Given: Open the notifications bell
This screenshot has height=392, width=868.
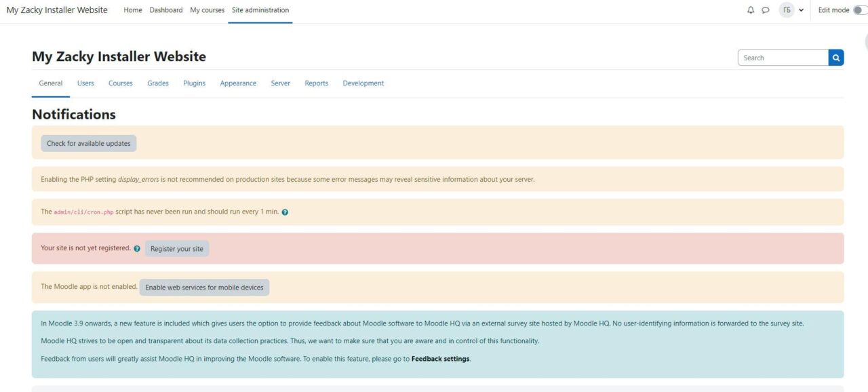Looking at the screenshot, I should 749,9.
